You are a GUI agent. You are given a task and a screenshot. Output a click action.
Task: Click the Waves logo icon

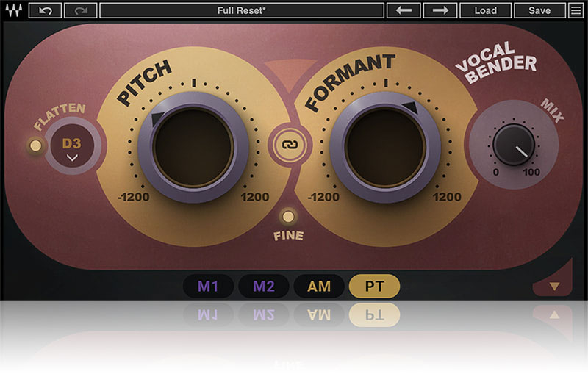tap(12, 10)
